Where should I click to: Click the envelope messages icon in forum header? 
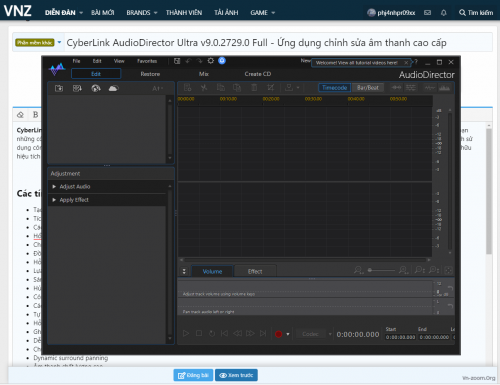(x=427, y=13)
